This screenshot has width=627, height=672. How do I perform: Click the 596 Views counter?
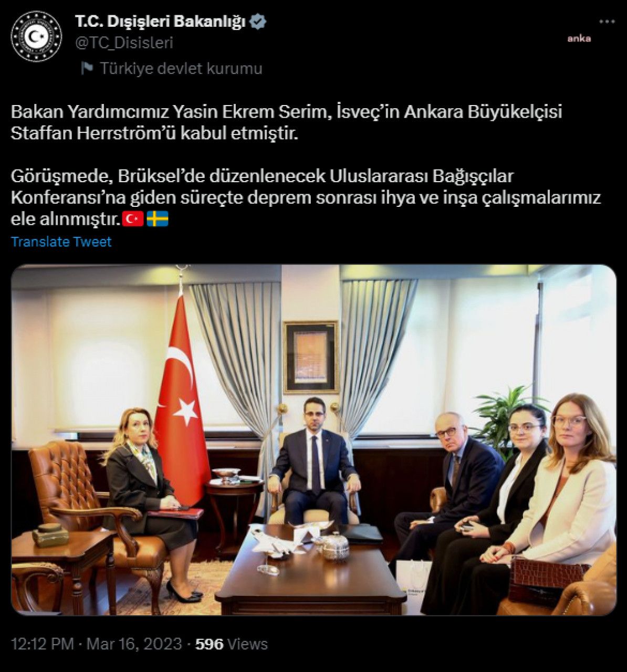(232, 644)
